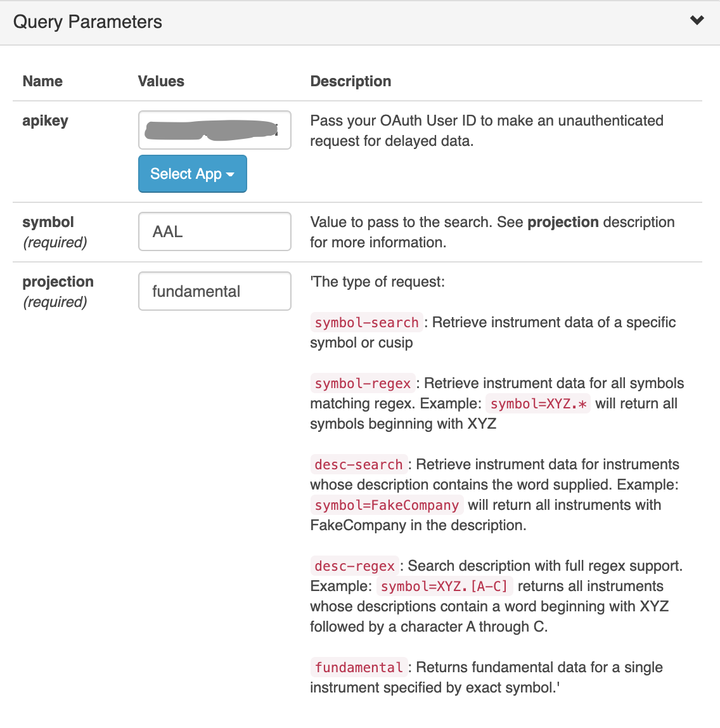Image resolution: width=720 pixels, height=728 pixels.
Task: Click the symbol-search code snippet
Action: pyautogui.click(x=366, y=323)
